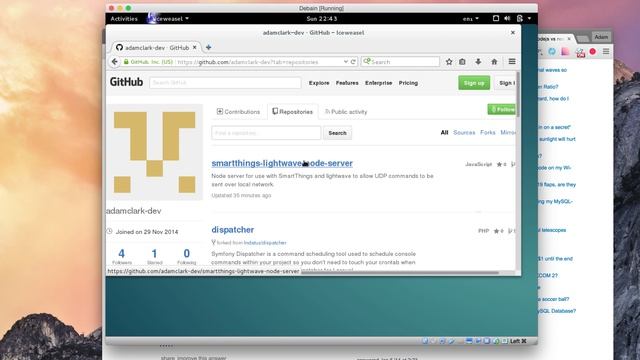Image resolution: width=640 pixels, height=360 pixels.
Task: Click red round extension icon in Chrome
Action: coord(593,51)
